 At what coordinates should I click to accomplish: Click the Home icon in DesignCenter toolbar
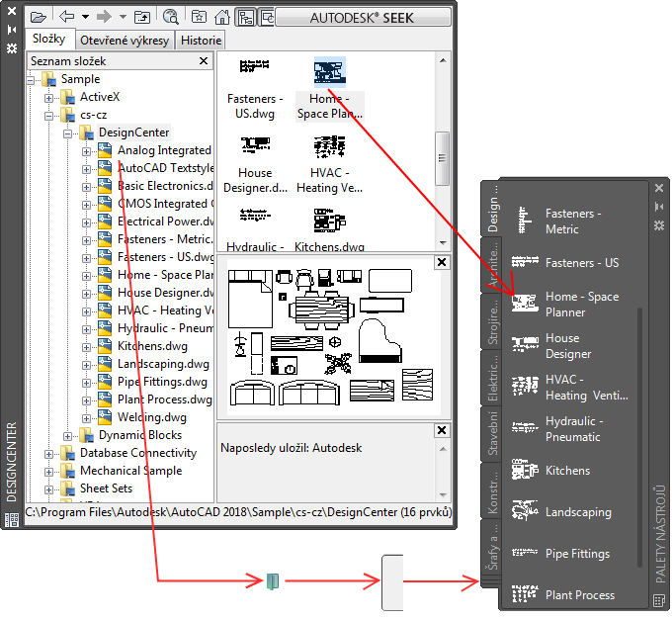[222, 17]
